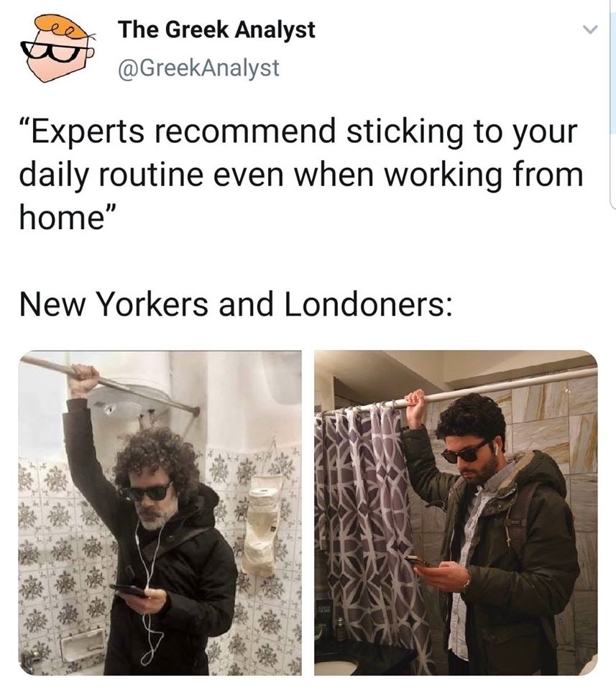The height and width of the screenshot is (690, 616).
Task: Open the @GreekAnalyst handle link
Action: point(198,68)
